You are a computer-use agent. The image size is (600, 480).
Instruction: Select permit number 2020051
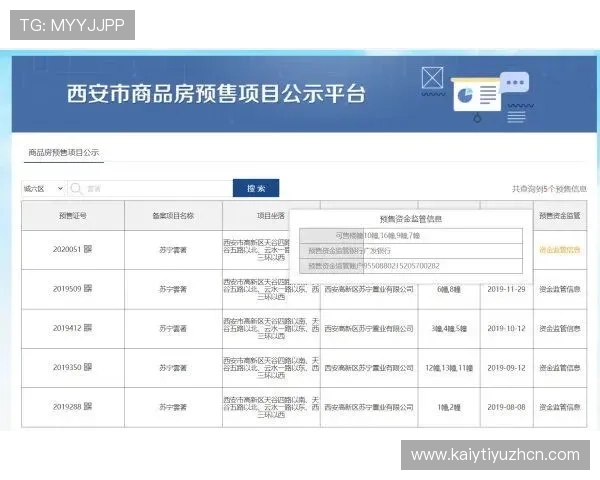click(x=67, y=249)
